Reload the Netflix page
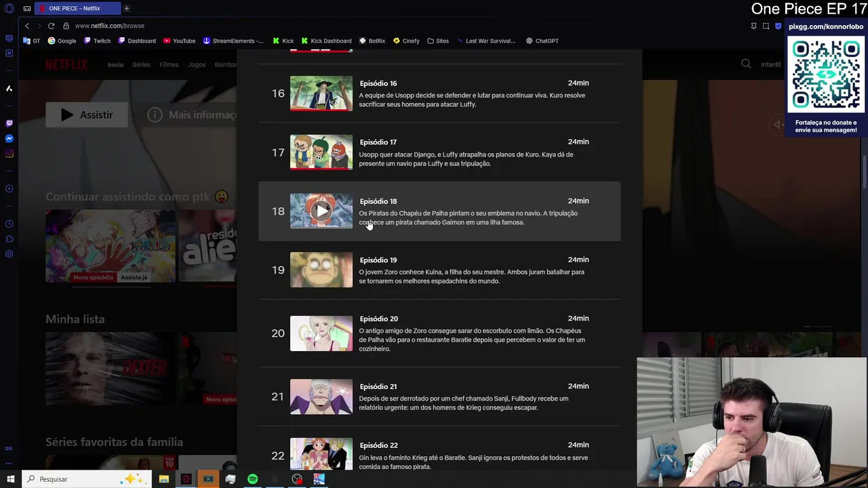Viewport: 868px width, 488px height. point(51,26)
